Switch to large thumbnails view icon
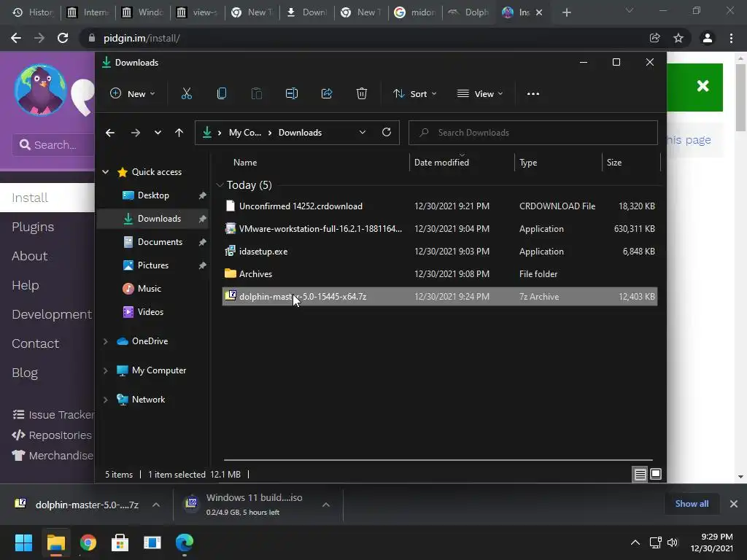 pyautogui.click(x=656, y=474)
